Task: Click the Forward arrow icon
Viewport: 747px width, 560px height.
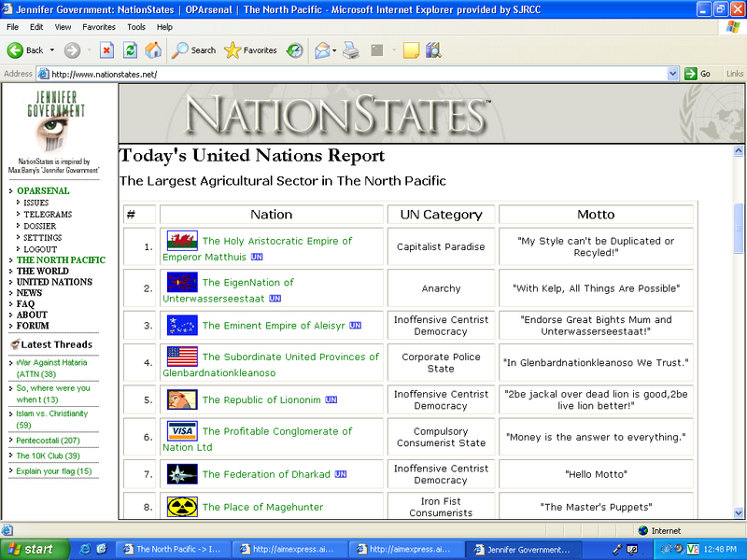Action: pyautogui.click(x=73, y=50)
